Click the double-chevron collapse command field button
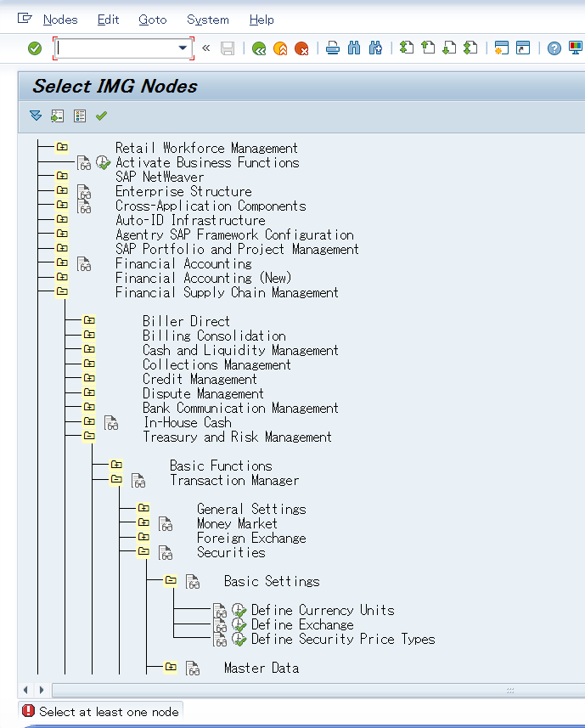The image size is (585, 728). click(x=206, y=48)
